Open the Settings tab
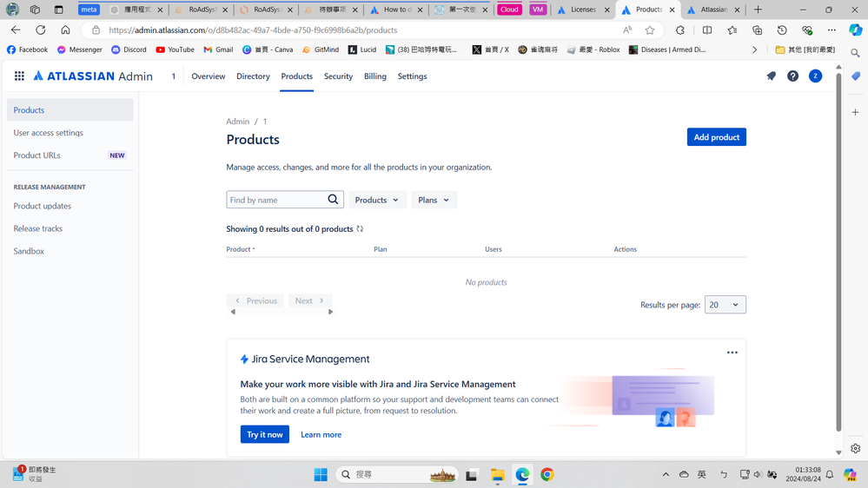868x488 pixels. click(412, 76)
